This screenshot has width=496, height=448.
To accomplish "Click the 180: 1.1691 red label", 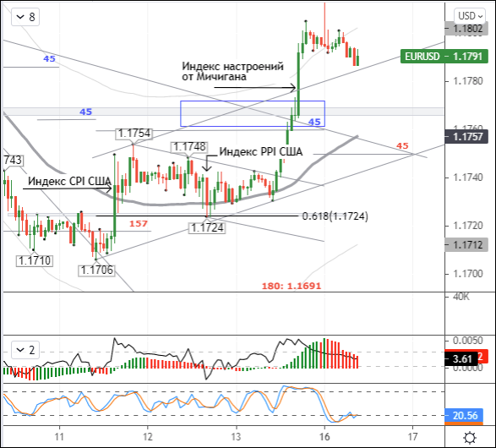I will point(292,286).
